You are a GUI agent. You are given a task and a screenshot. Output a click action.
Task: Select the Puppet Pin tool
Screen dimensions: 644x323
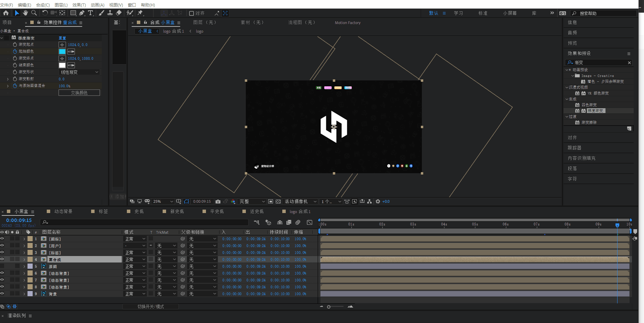(140, 13)
